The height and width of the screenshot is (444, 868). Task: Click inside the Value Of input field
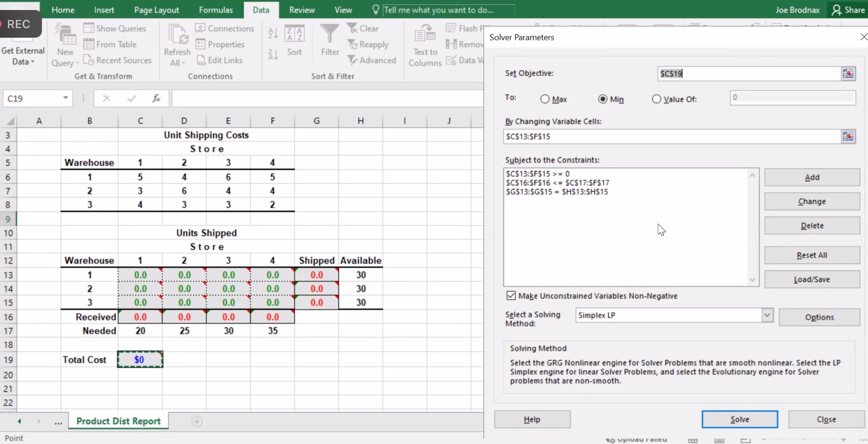coord(792,98)
